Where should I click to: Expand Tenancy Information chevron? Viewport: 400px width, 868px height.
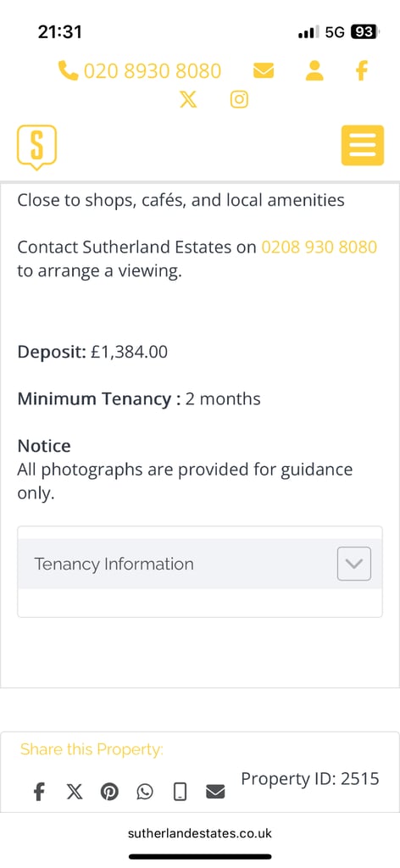click(x=354, y=564)
